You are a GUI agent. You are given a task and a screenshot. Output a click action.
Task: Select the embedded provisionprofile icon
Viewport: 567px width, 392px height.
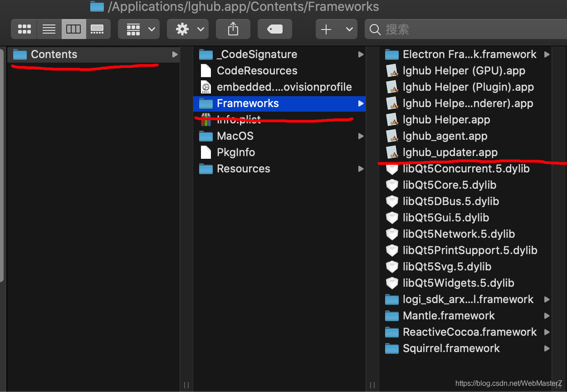coord(206,87)
